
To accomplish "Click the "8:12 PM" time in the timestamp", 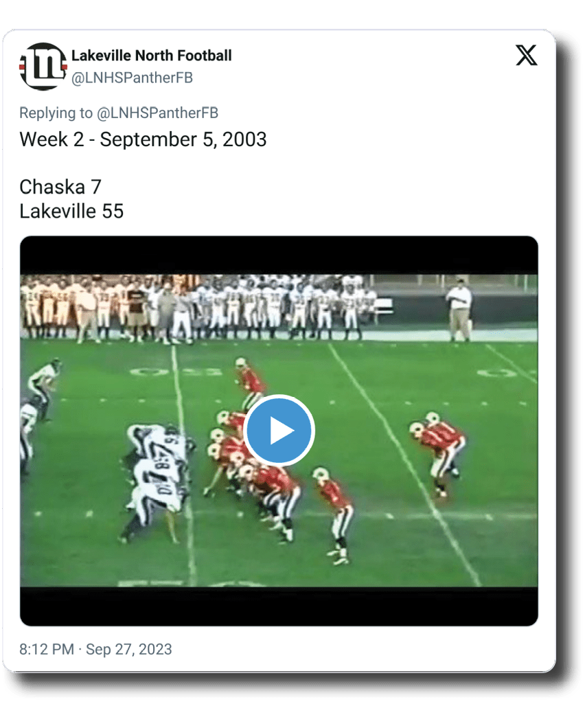I will [x=47, y=648].
